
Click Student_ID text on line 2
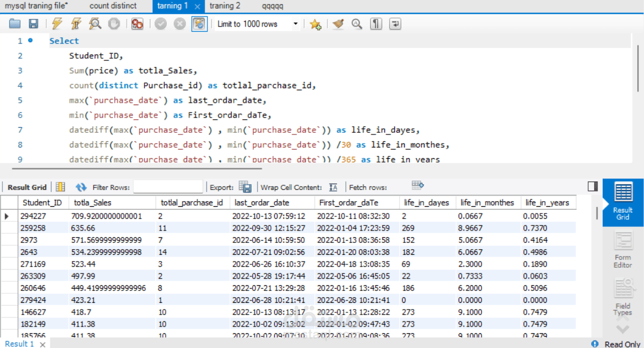tap(94, 56)
